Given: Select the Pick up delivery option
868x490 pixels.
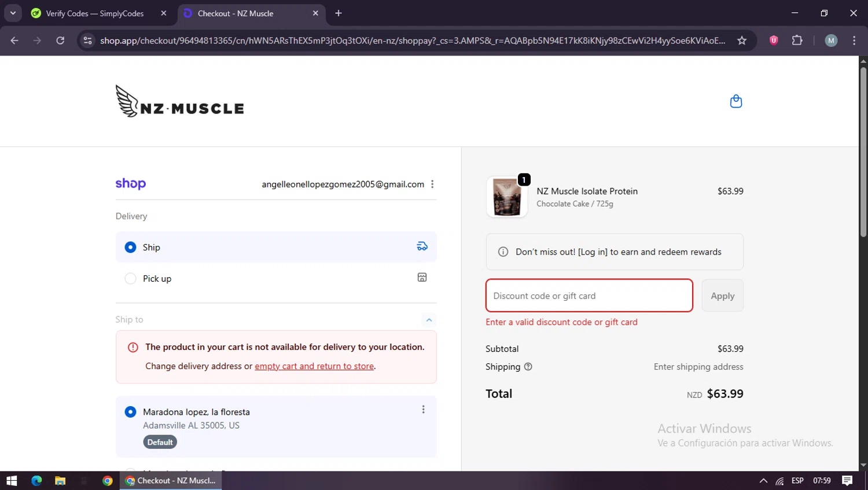Looking at the screenshot, I should (x=276, y=278).
